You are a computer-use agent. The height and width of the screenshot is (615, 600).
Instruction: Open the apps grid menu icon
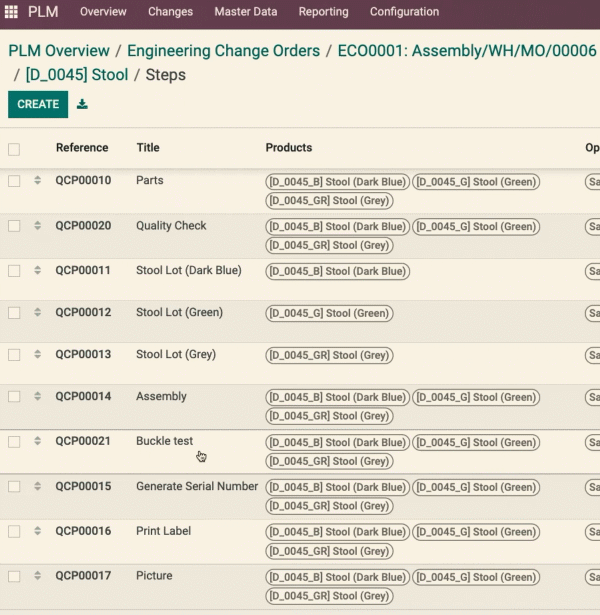pyautogui.click(x=11, y=12)
